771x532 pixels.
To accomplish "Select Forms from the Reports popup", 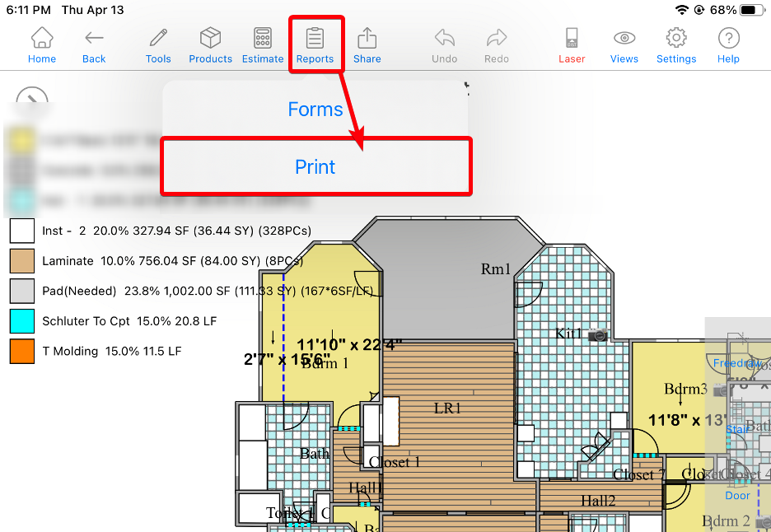I will [315, 110].
